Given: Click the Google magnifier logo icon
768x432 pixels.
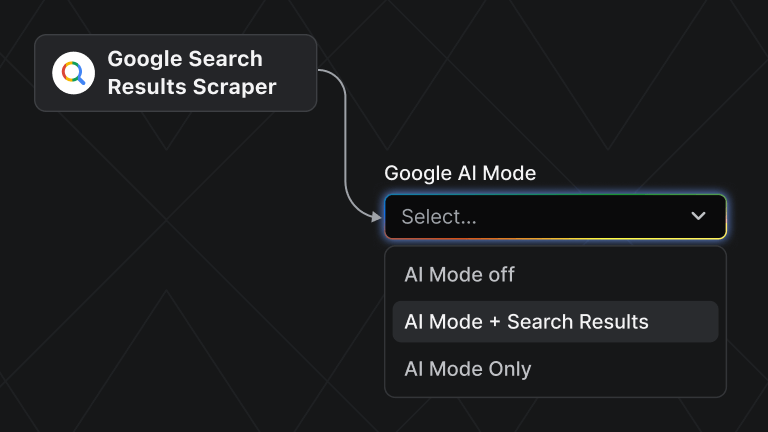Looking at the screenshot, I should [73, 73].
